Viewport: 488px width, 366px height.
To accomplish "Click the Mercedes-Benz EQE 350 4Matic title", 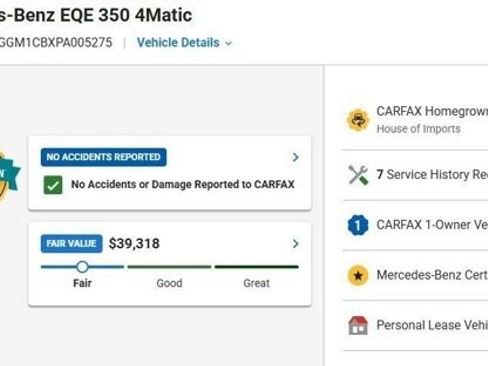I will [96, 15].
